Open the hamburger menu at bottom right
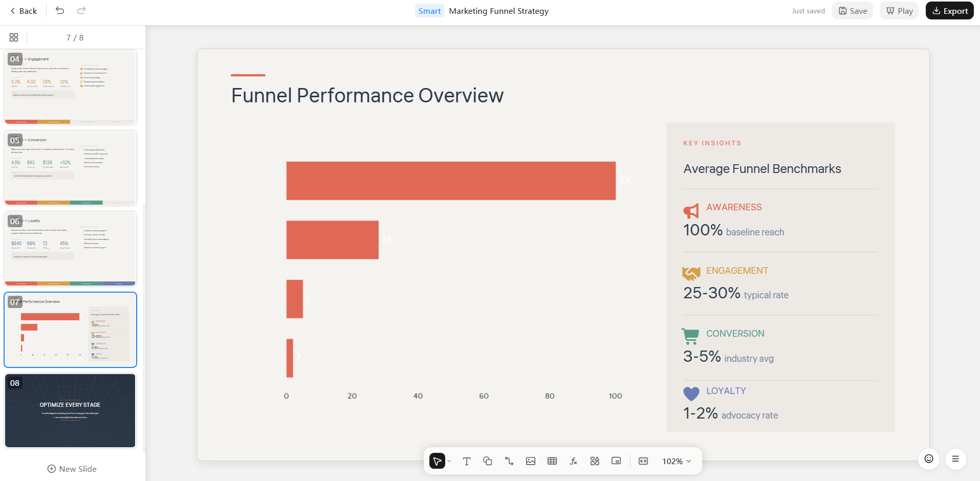The image size is (980, 481). click(955, 459)
